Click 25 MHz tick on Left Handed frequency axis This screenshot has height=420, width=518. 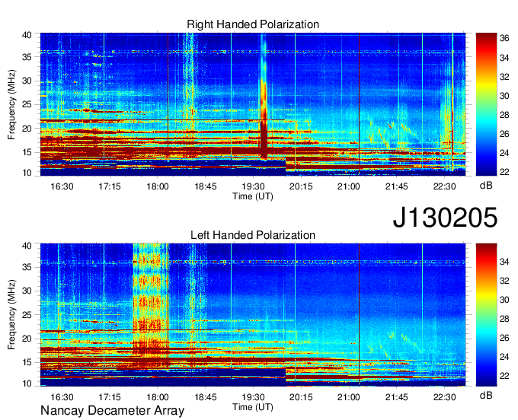pos(27,315)
